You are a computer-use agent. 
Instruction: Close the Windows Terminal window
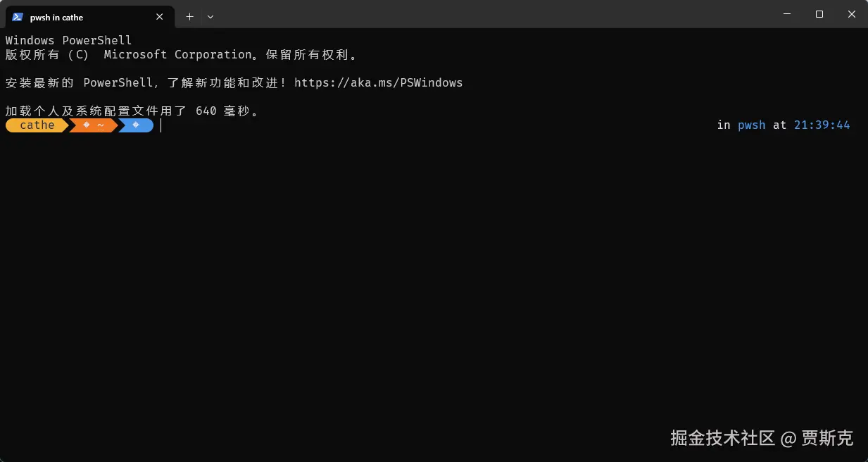851,14
